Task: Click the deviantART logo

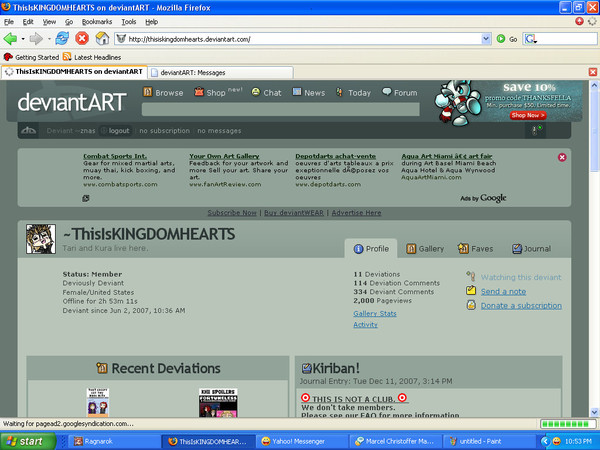Action: [x=72, y=102]
